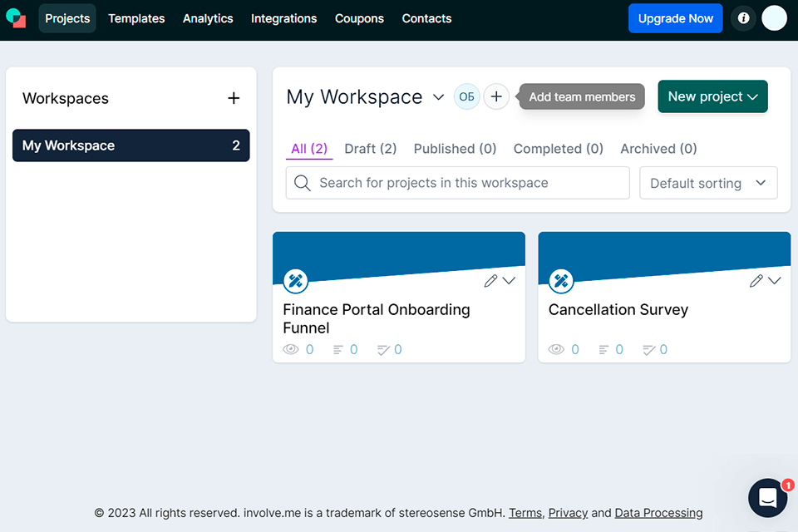Open the Templates menu

(136, 18)
